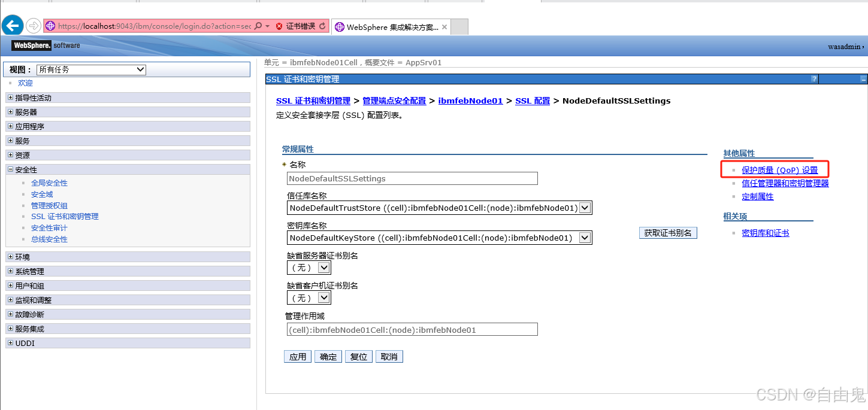868x410 pixels.
Task: Click the WebSphere software logo
Action: coord(47,45)
